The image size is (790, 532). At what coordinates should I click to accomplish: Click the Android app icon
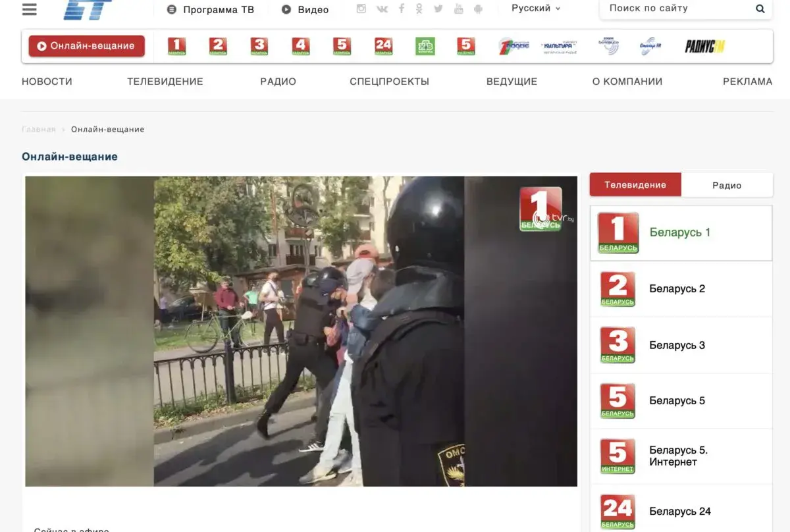pos(478,9)
